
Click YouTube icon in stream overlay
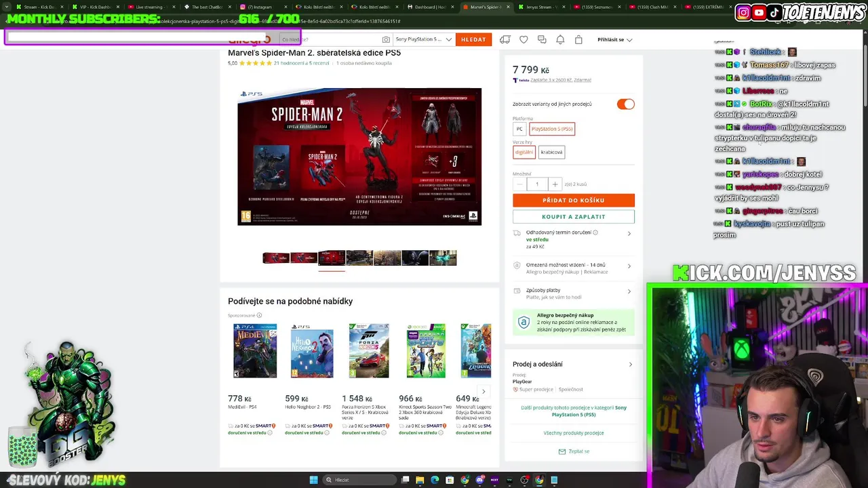(759, 12)
